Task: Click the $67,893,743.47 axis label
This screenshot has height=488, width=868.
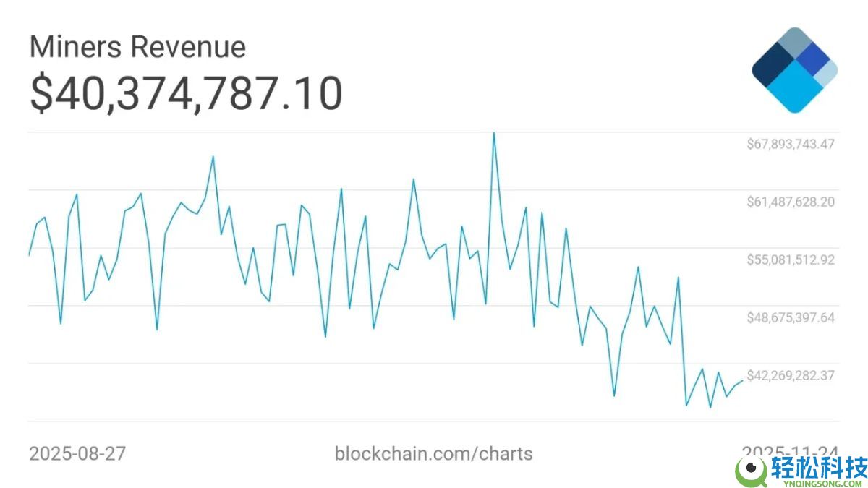Action: pyautogui.click(x=791, y=144)
